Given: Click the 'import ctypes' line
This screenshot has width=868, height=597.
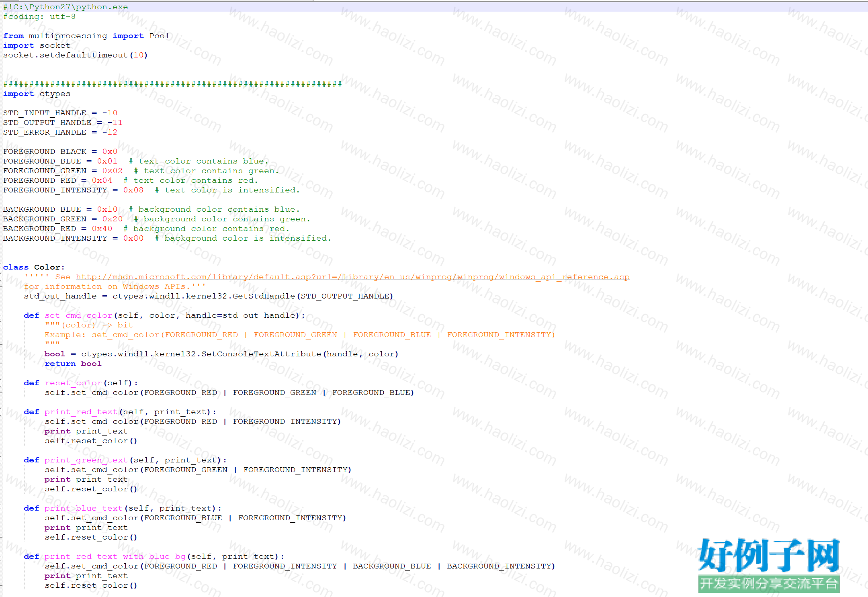Looking at the screenshot, I should [x=37, y=94].
